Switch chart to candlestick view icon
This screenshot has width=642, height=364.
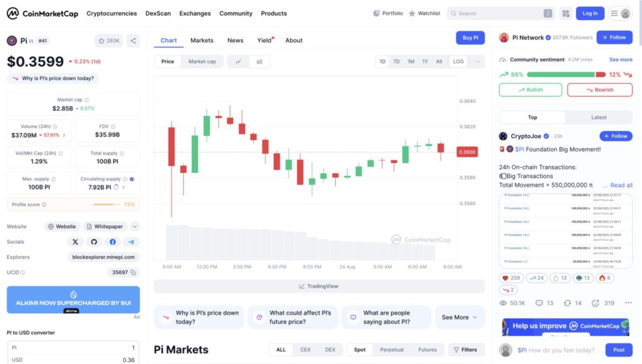pyautogui.click(x=259, y=61)
